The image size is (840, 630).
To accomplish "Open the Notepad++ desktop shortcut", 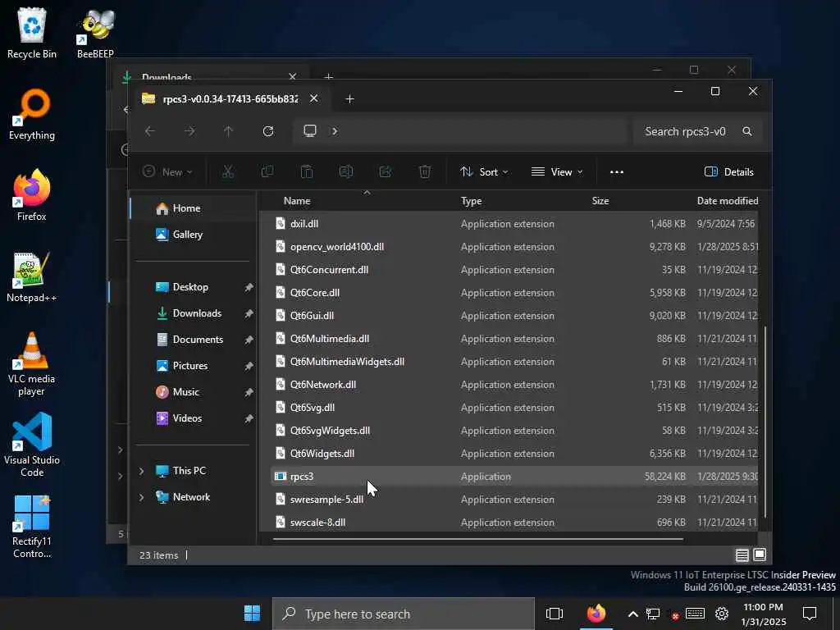I will (x=32, y=277).
